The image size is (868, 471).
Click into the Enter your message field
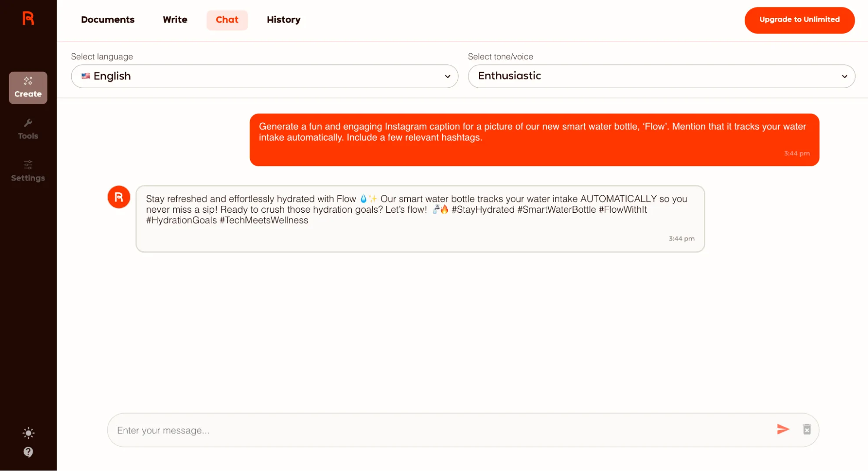click(434, 430)
